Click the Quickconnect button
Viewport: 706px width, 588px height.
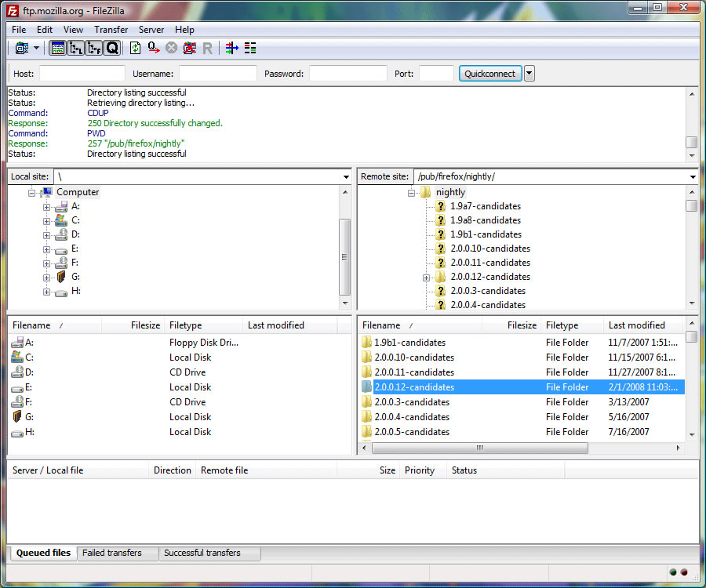point(489,74)
